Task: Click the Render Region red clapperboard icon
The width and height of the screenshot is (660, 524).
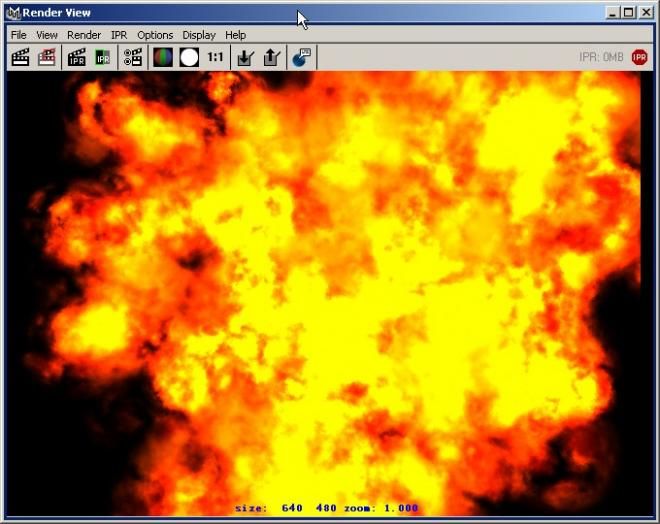Action: 46,57
